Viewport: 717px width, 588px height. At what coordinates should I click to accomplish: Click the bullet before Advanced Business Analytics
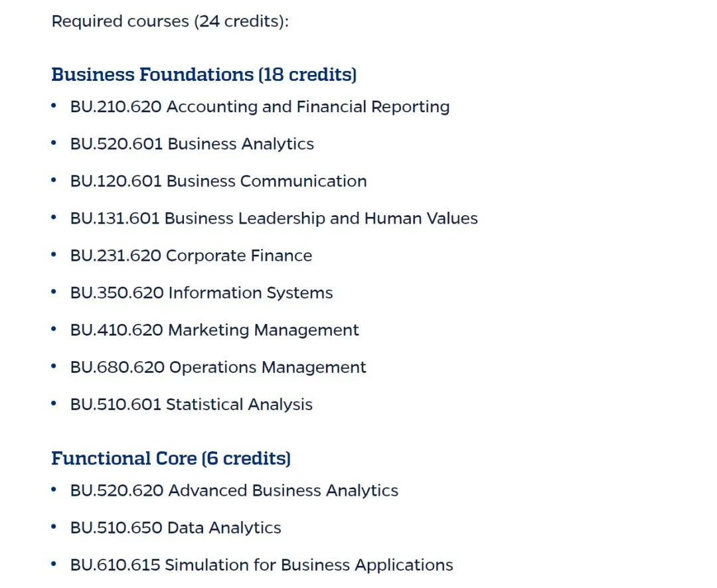pos(54,490)
